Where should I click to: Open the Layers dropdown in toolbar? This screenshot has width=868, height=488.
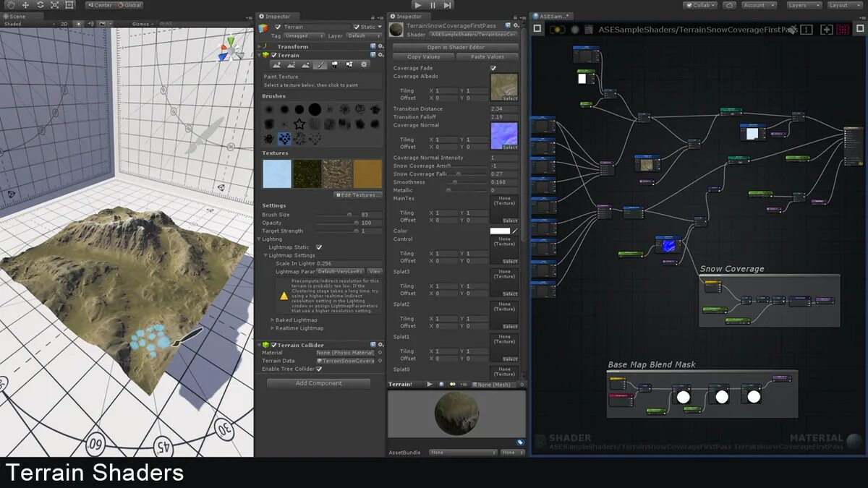tap(803, 5)
